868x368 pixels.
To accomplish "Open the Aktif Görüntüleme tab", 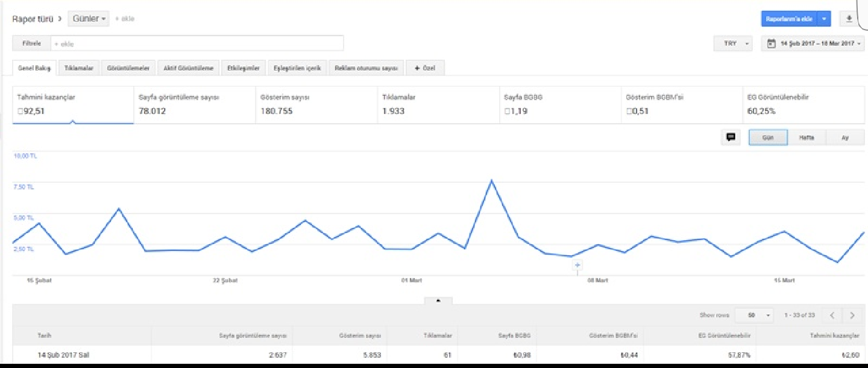I will [x=189, y=68].
